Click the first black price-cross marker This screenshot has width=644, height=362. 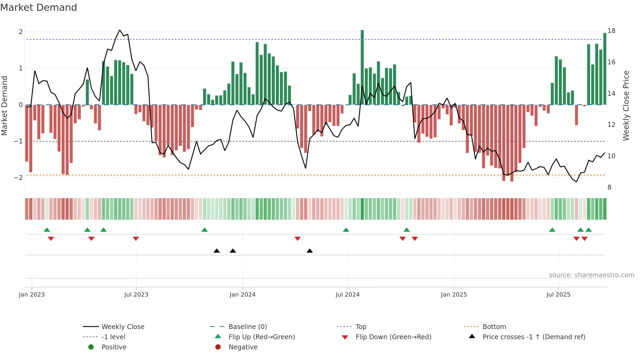[x=217, y=251]
